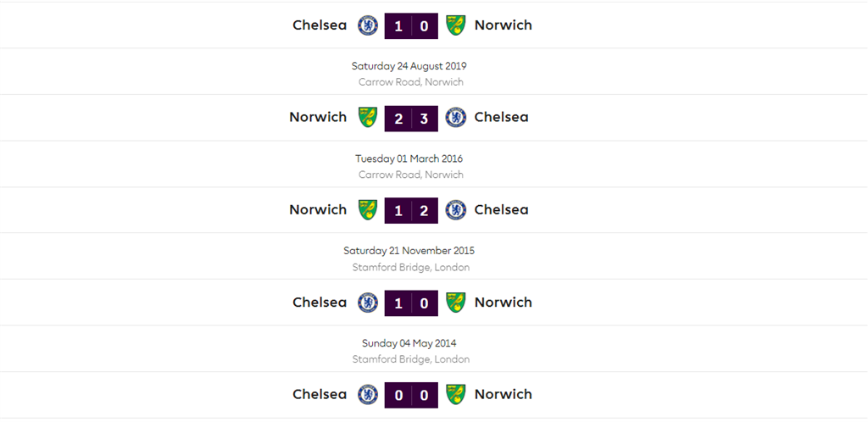
Task: Click the Norwich crest in the 0-0 match
Action: (x=455, y=395)
